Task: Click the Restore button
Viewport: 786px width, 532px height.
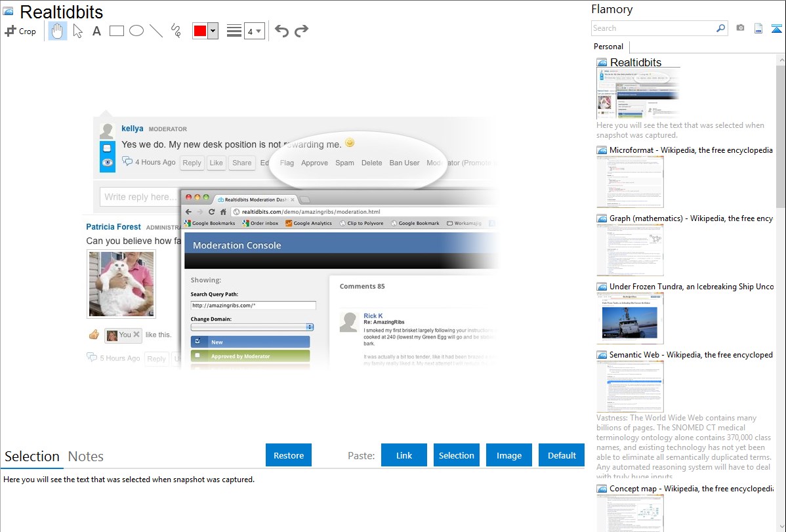Action: pos(289,455)
